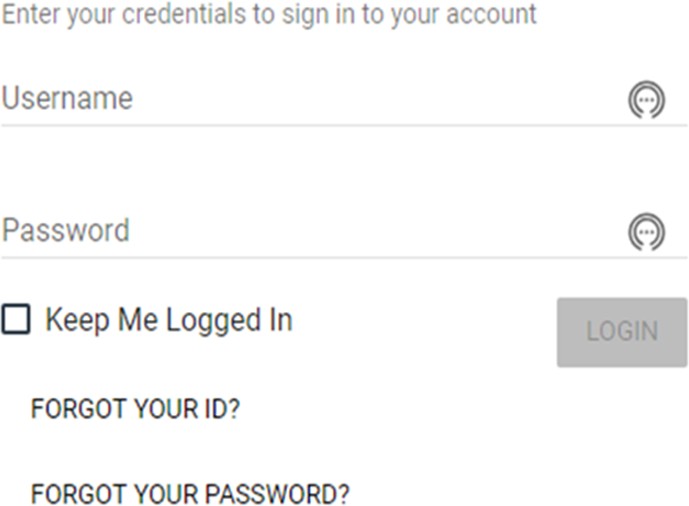This screenshot has width=689, height=506.
Task: Open the FORGOT YOUR ID? link
Action: pos(135,408)
